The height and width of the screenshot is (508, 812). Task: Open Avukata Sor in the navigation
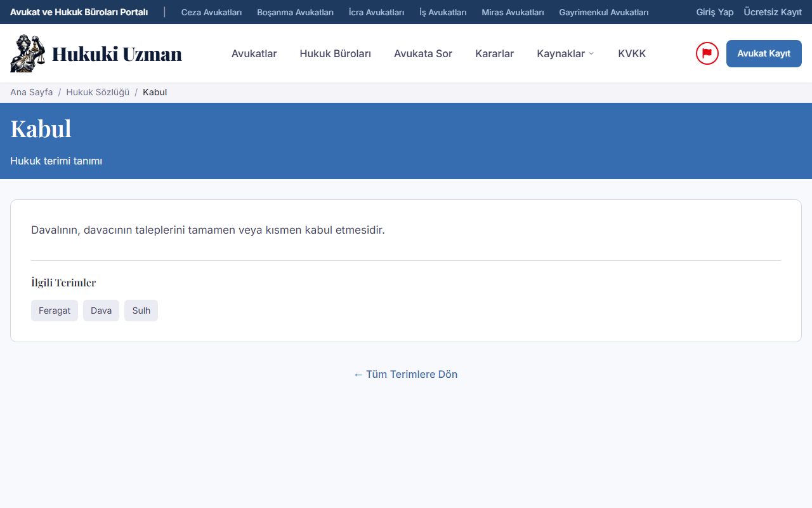point(423,53)
